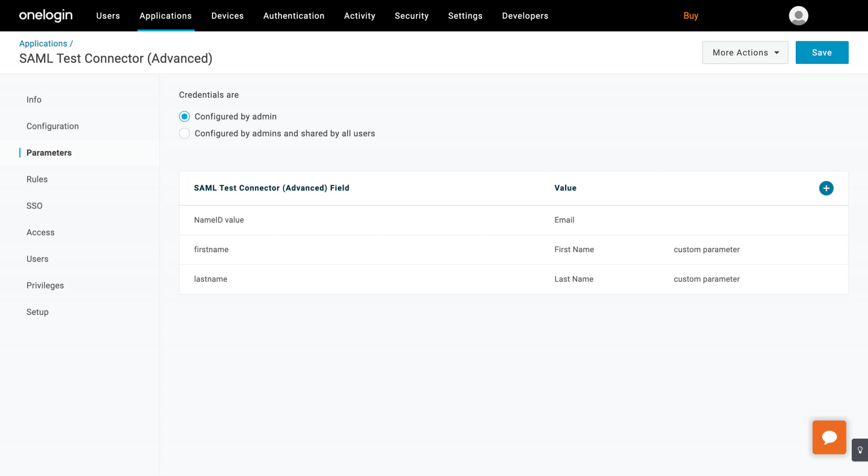Viewport: 868px width, 476px height.
Task: Open the Privileges sidebar section
Action: (45, 285)
